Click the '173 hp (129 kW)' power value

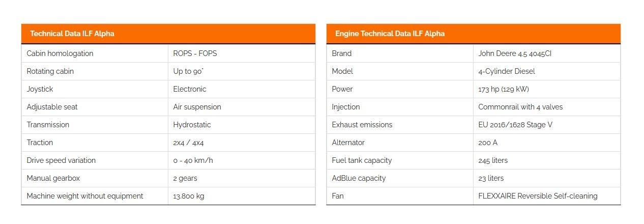coord(504,89)
